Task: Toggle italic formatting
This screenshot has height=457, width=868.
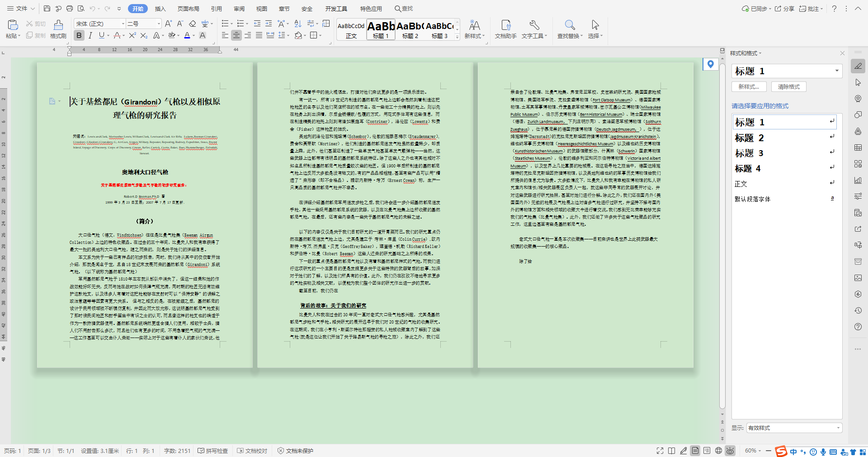Action: [90, 35]
